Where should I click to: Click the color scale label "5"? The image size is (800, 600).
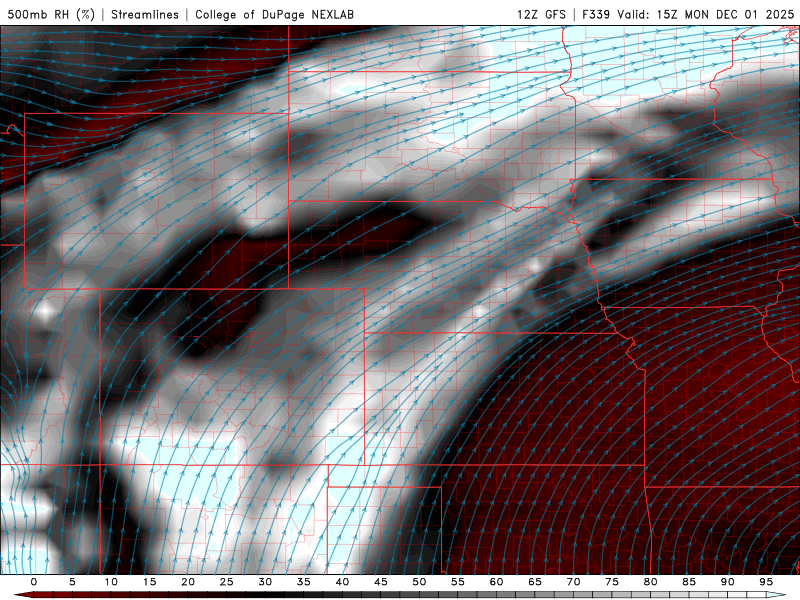point(72,582)
